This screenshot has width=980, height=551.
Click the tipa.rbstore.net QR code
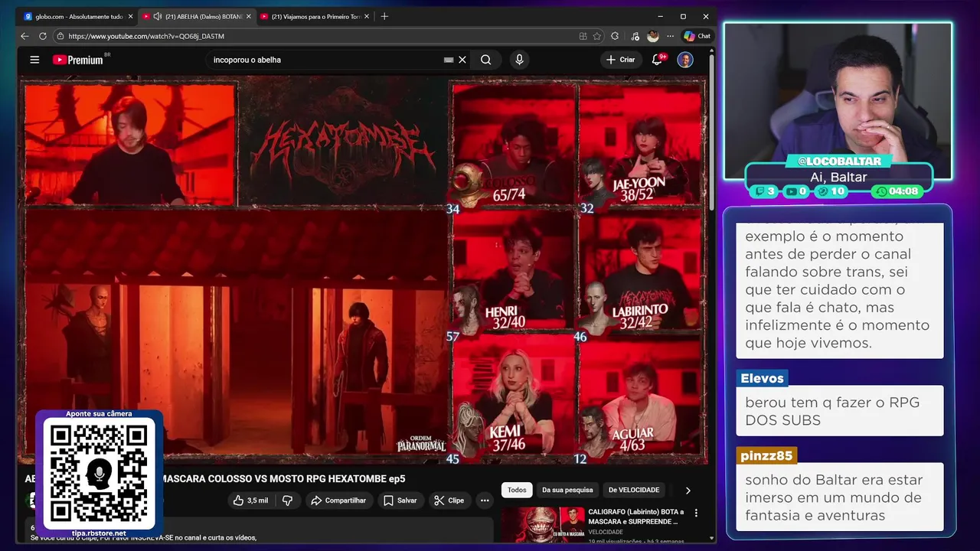99,473
